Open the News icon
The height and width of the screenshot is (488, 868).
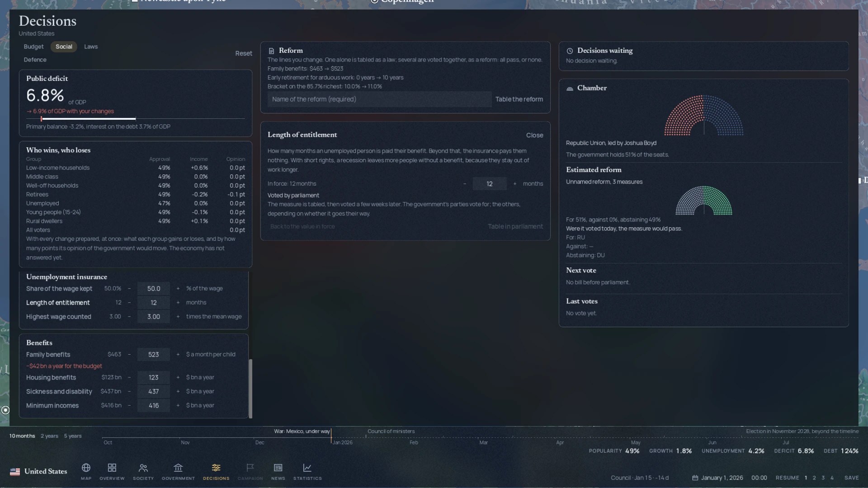point(278,468)
